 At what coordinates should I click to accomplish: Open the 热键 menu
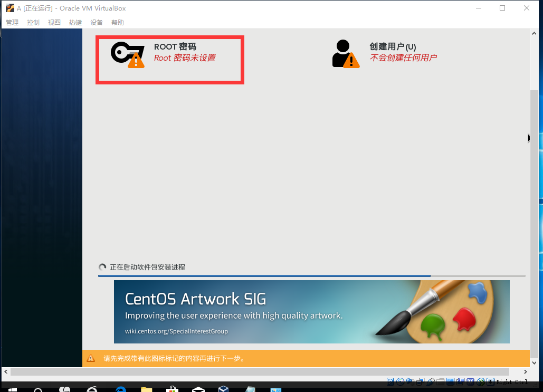coord(75,23)
